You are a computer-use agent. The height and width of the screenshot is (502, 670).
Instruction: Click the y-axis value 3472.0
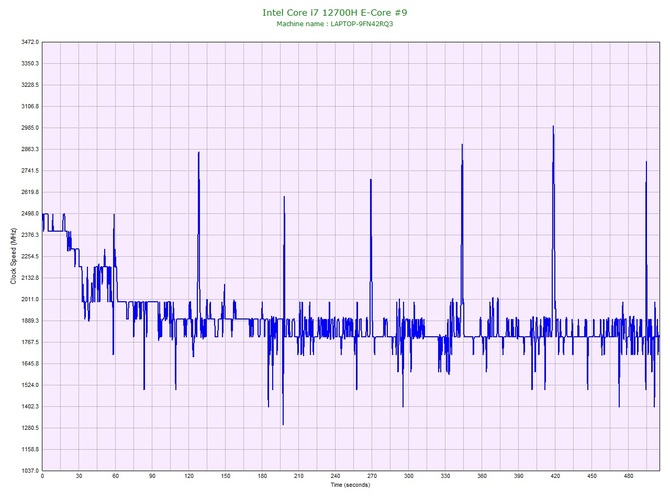click(30, 42)
